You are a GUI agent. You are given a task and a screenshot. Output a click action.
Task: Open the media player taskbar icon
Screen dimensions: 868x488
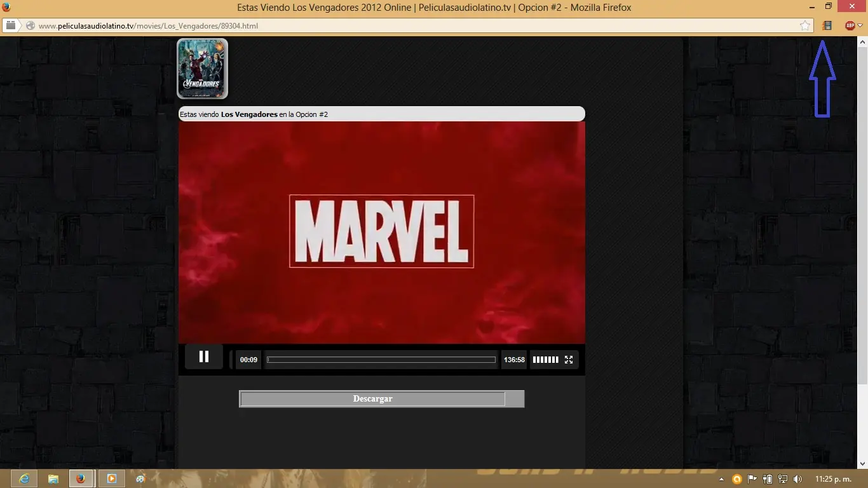(x=111, y=478)
